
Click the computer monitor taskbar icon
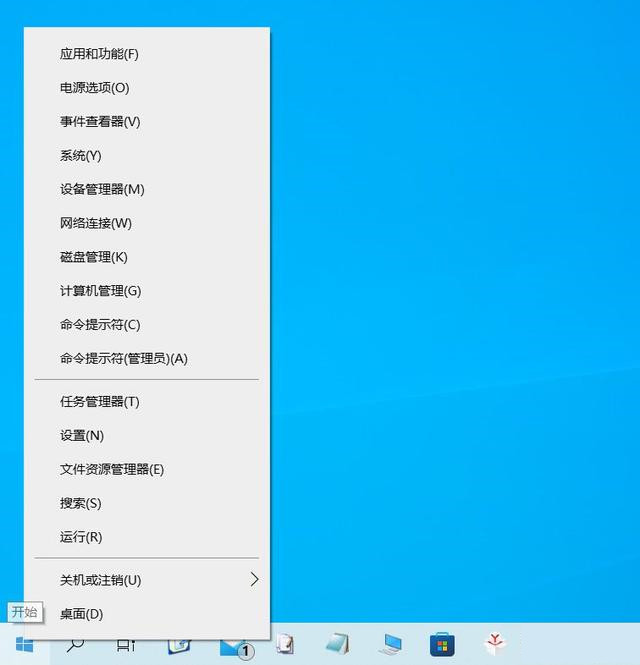pyautogui.click(x=389, y=645)
